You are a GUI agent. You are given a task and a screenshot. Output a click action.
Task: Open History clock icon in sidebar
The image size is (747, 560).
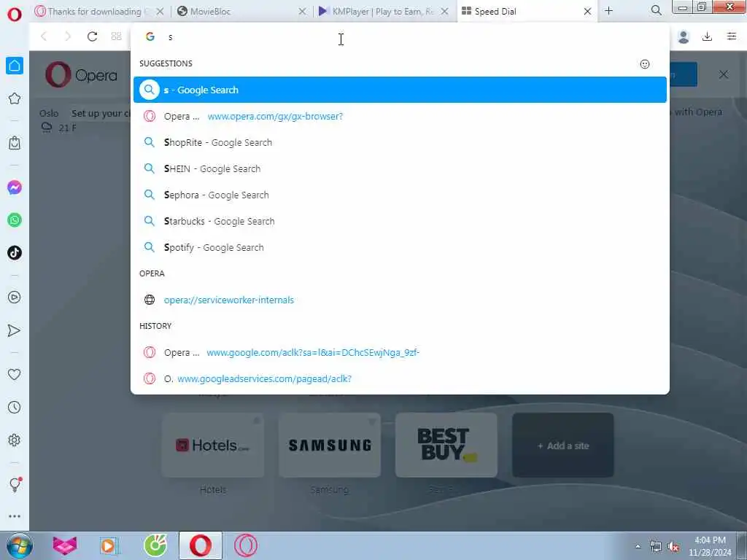pos(15,407)
